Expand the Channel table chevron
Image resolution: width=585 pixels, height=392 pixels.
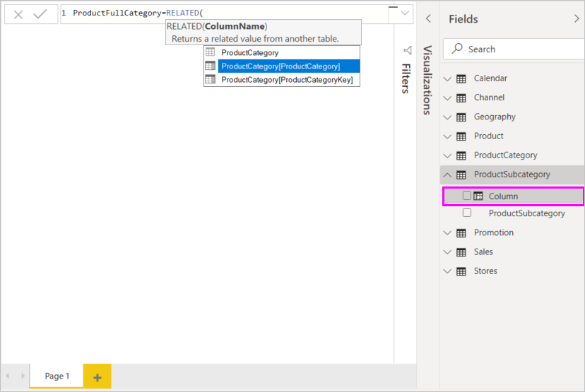click(447, 98)
